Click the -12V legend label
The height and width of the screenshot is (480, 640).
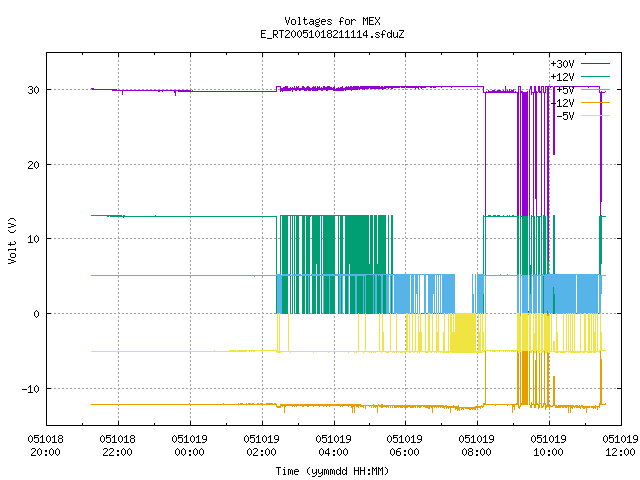click(562, 103)
